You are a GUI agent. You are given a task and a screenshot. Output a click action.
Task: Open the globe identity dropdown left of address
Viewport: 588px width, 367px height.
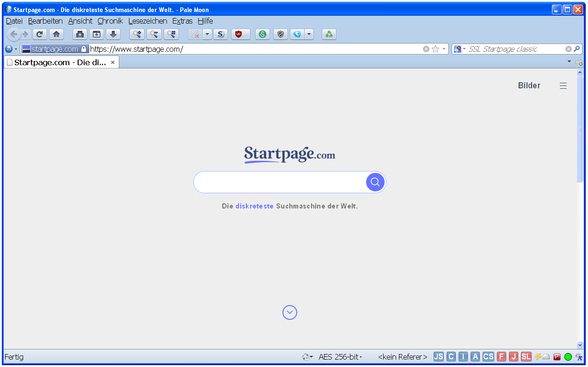tap(11, 49)
